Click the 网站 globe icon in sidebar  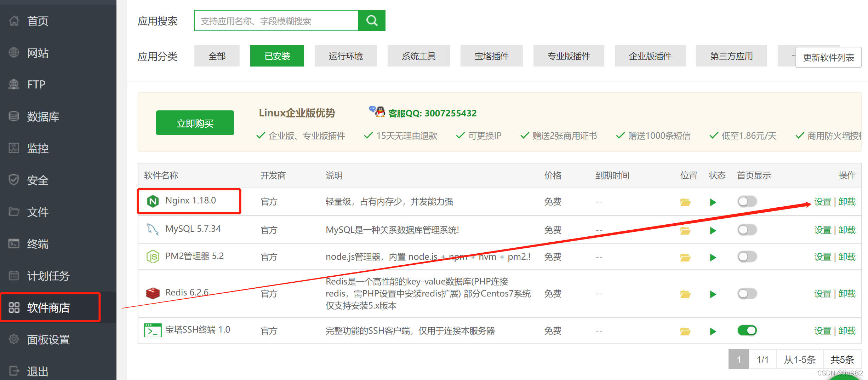click(x=14, y=52)
